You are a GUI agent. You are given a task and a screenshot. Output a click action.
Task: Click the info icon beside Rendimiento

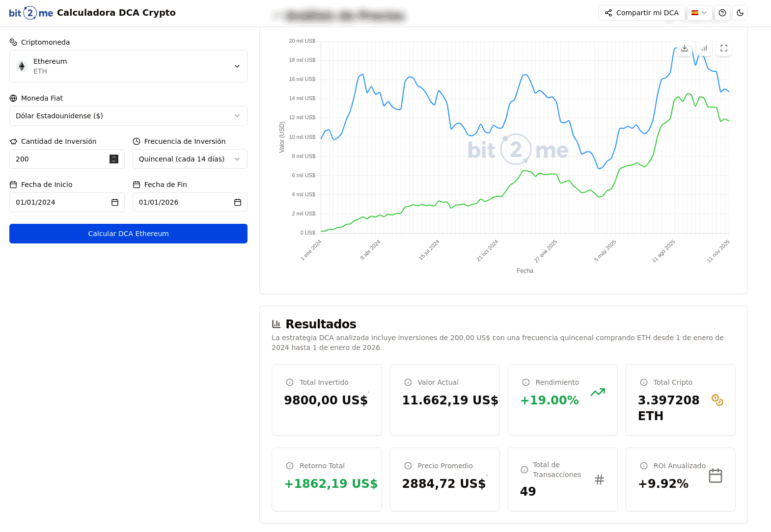point(525,382)
